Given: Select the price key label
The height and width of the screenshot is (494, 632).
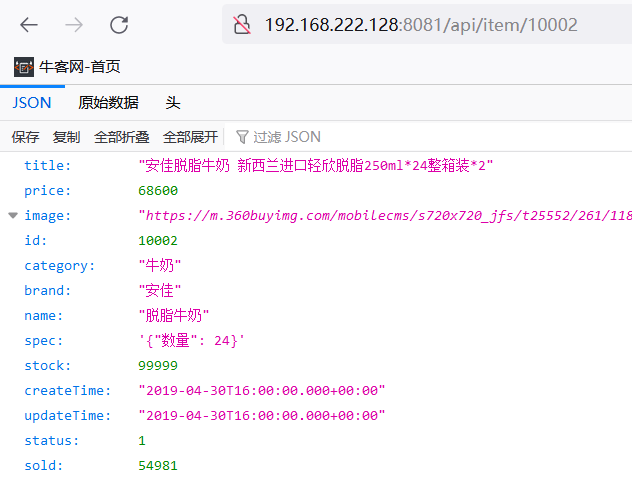Looking at the screenshot, I should point(48,191).
